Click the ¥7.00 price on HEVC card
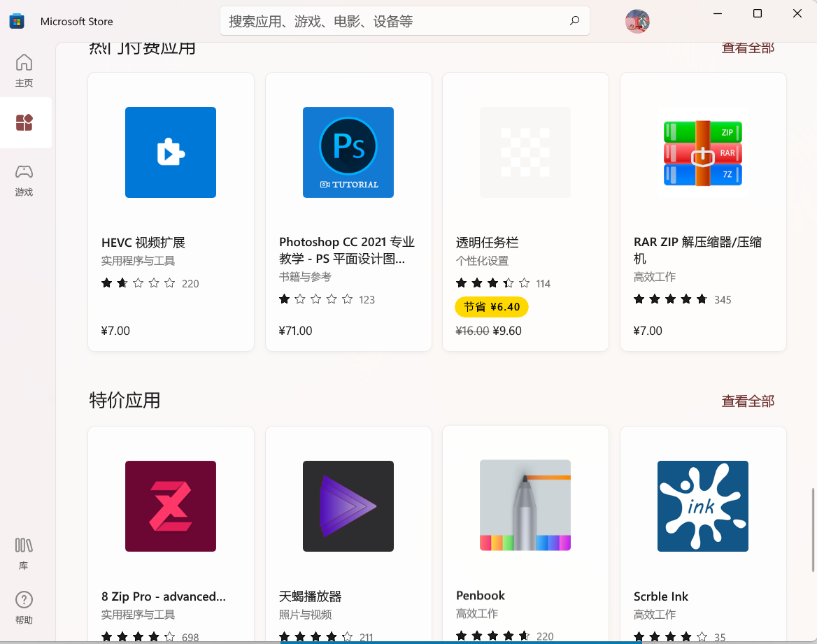The image size is (817, 644). [x=115, y=331]
